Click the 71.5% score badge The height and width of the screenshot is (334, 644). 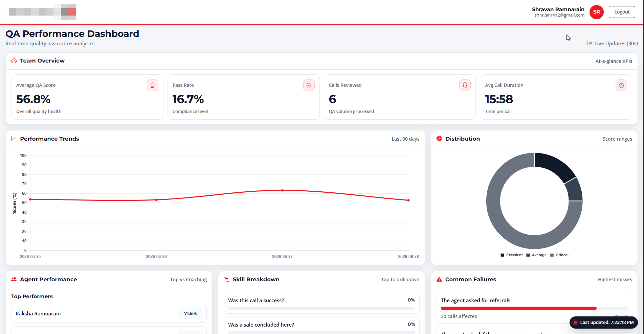click(x=190, y=313)
